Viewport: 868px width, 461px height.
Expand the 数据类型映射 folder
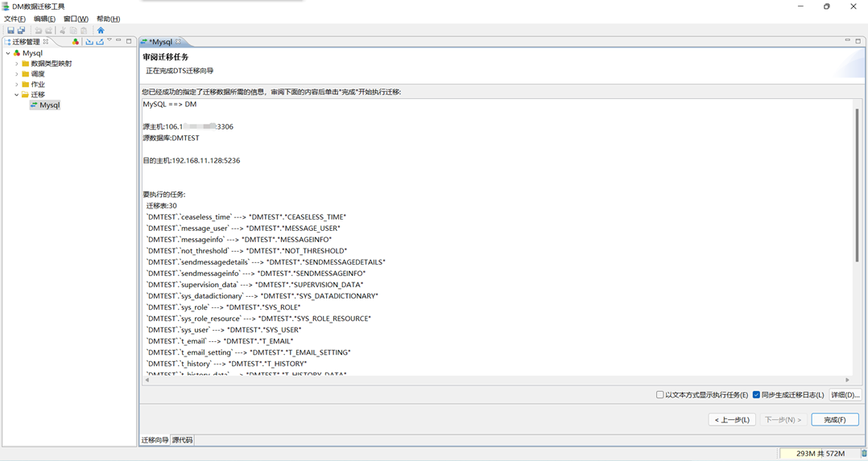tap(17, 64)
